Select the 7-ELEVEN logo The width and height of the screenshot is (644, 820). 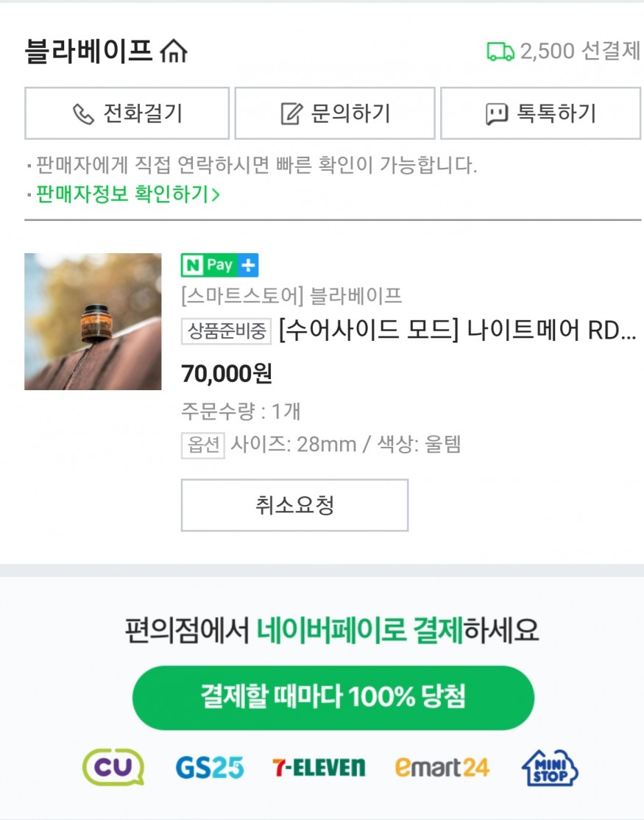tap(319, 768)
